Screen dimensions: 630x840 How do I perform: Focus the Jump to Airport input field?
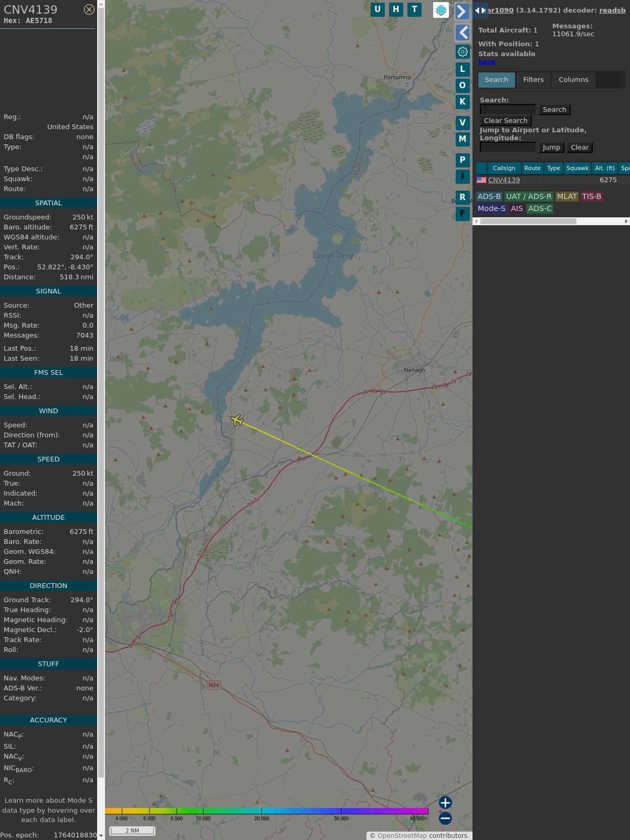(508, 147)
